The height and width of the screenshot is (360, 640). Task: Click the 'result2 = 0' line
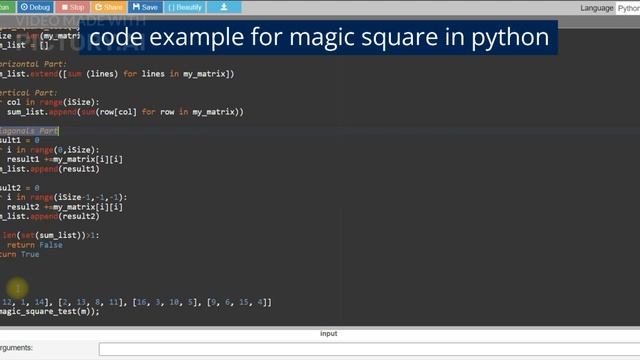tap(20, 188)
